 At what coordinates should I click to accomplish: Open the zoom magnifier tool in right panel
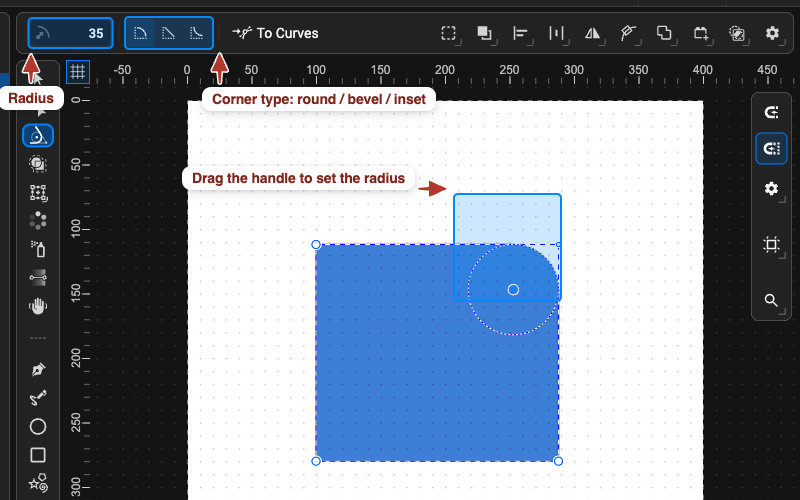(771, 301)
